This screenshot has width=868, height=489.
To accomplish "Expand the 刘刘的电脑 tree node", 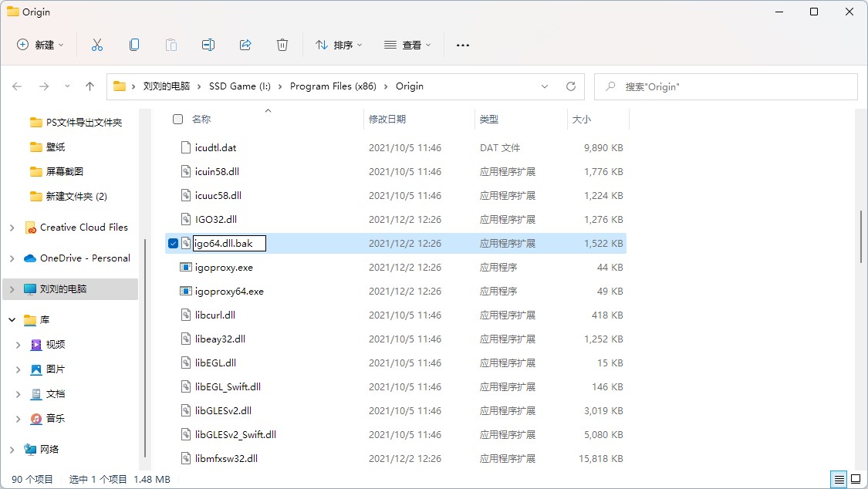I will tap(12, 288).
